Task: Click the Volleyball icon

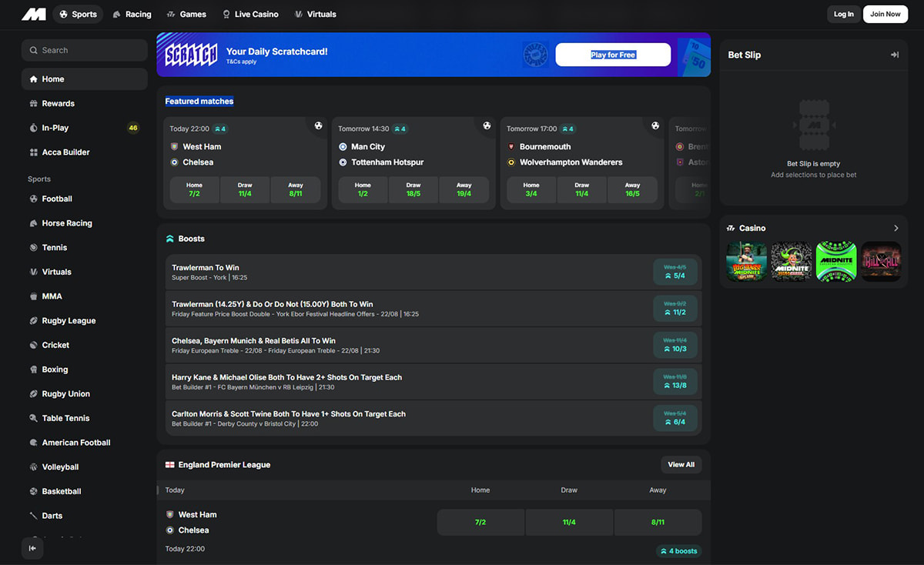Action: click(33, 467)
